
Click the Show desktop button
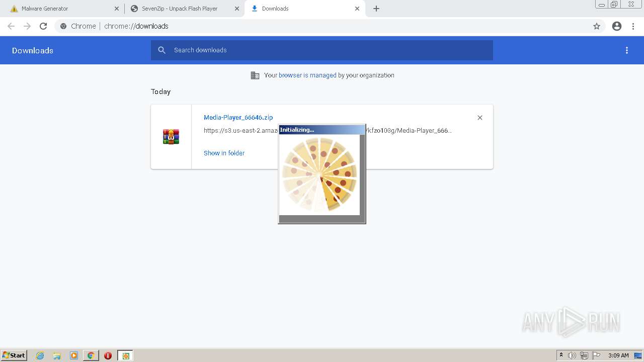point(638,355)
